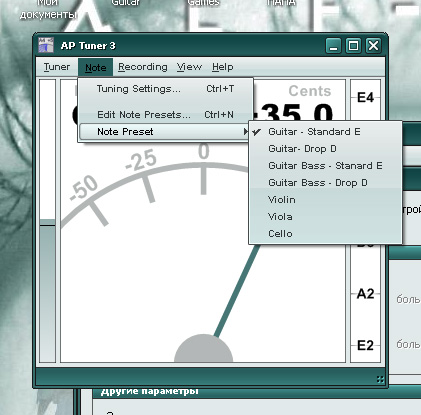Select Guitar- Drop D preset
Image resolution: width=421 pixels, height=415 pixels.
(x=325, y=149)
